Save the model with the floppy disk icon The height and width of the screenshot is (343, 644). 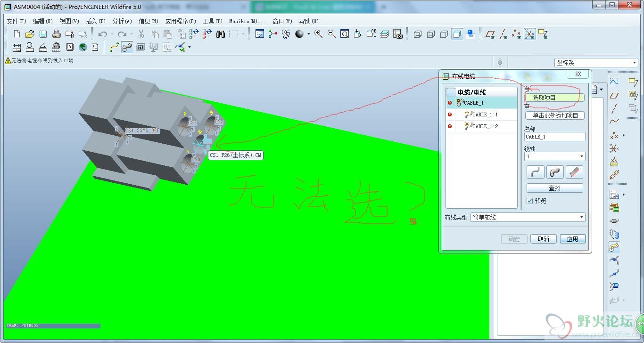tap(43, 34)
